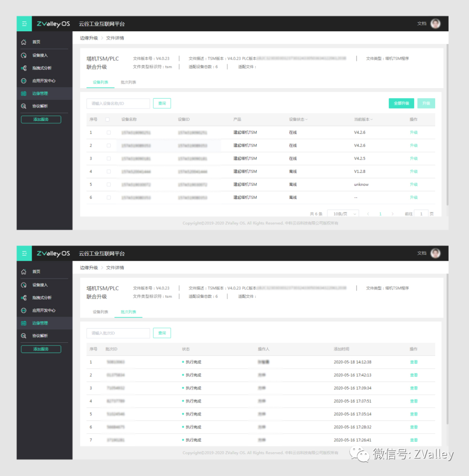Select the checkbox for the V1.2.8 device row
This screenshot has height=476, width=469.
point(109,171)
